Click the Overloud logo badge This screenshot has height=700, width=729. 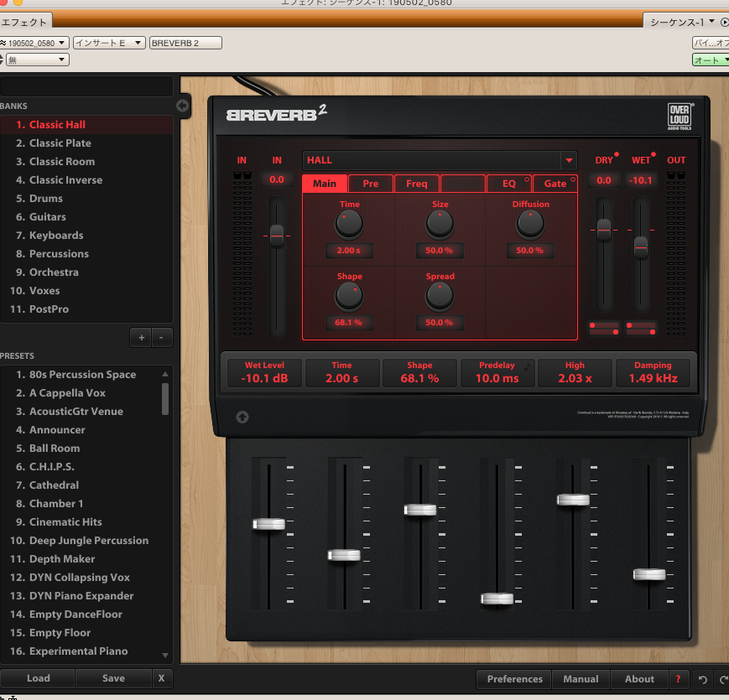point(680,117)
